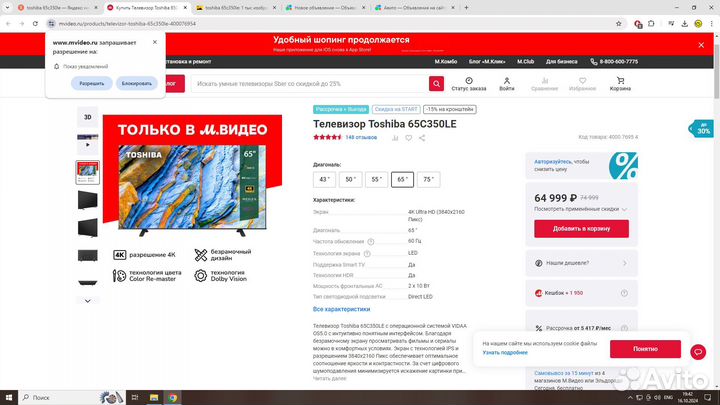720x405 pixels.
Task: Click the share icon under product title
Action: (x=422, y=138)
